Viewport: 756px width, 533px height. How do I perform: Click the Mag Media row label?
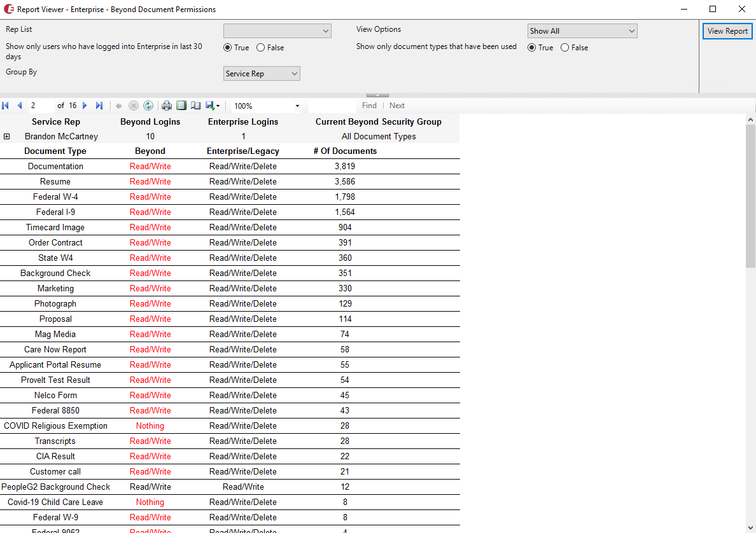(x=55, y=334)
